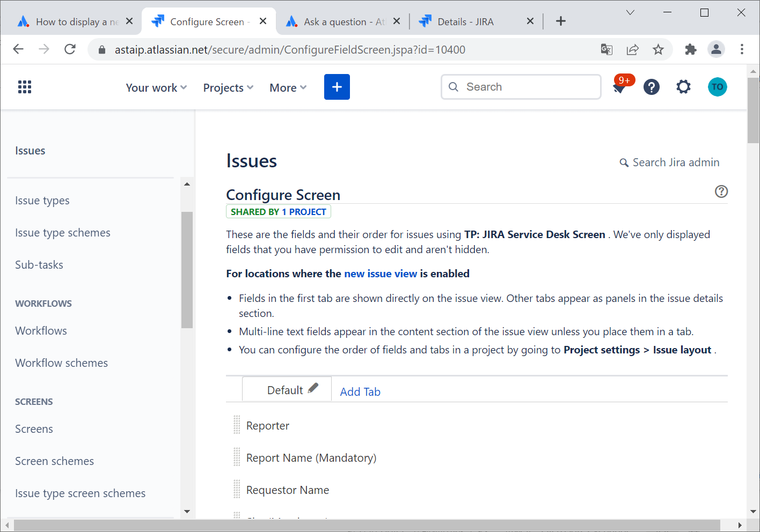Grab the Requestor Name drag handle
Viewport: 760px width, 532px height.
(237, 489)
